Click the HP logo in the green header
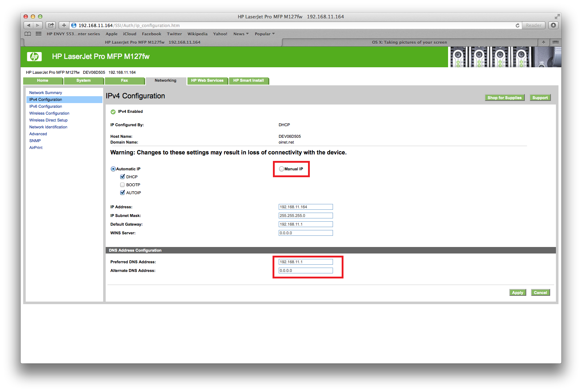This screenshot has height=392, width=582. [34, 56]
